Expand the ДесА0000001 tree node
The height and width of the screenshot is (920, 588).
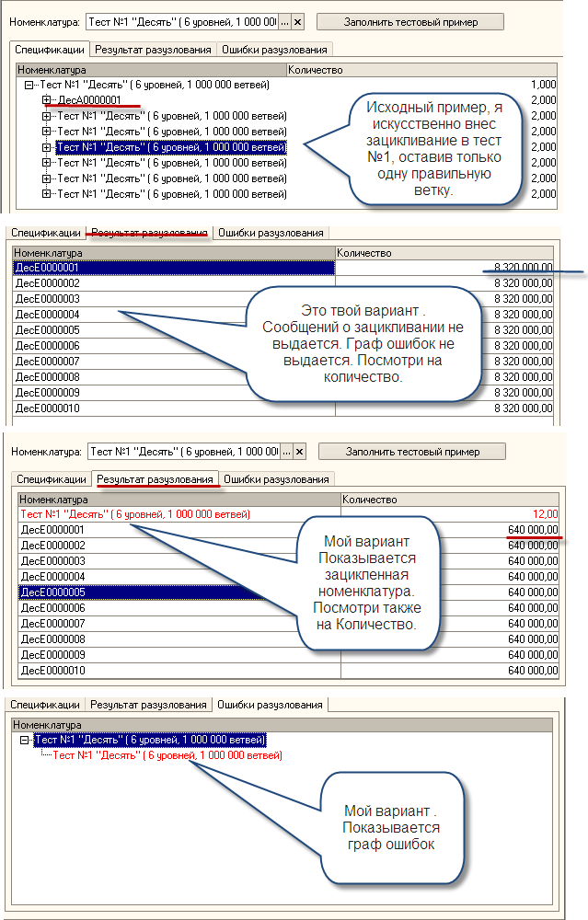coord(46,100)
